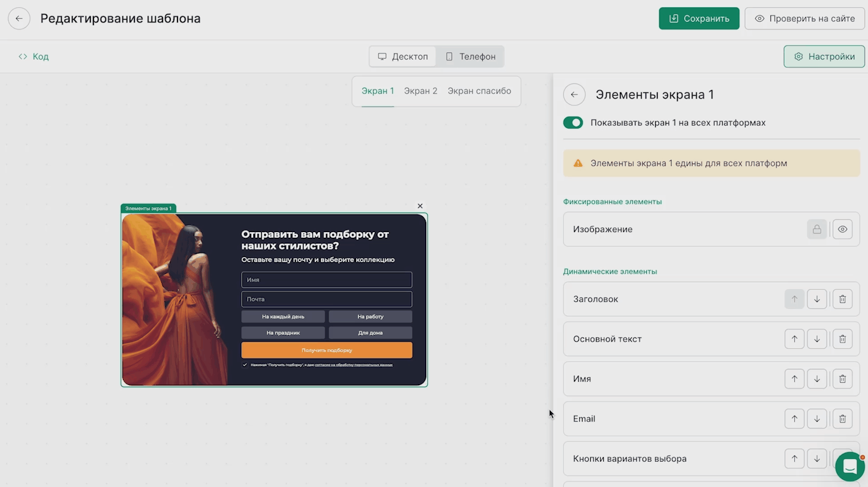The image size is (868, 487).
Task: Click the Сохранить button
Action: tap(699, 19)
